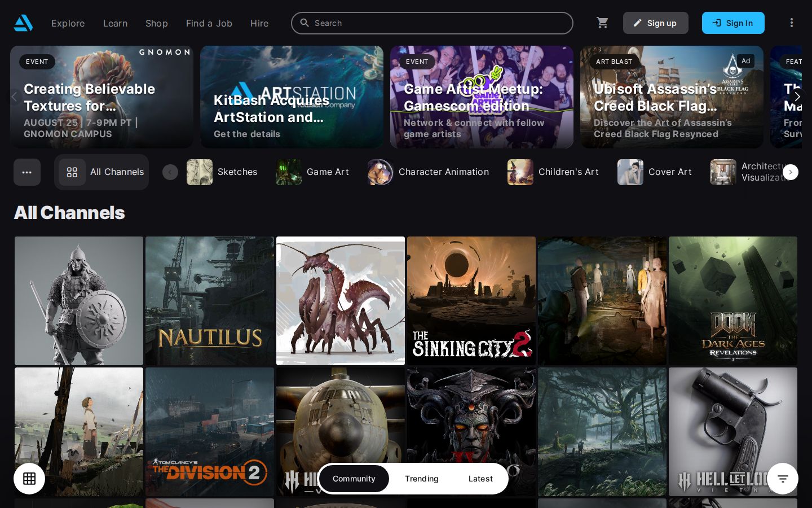Click the Character Animation channel label
812x508 pixels.
(x=444, y=172)
